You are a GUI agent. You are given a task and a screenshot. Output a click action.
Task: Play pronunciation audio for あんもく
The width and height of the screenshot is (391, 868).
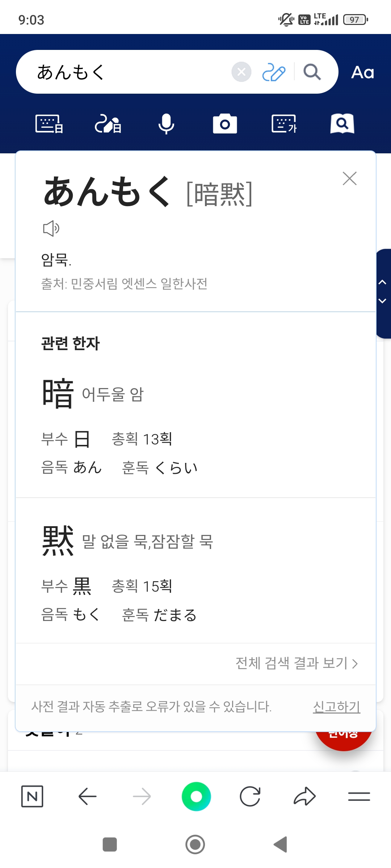pyautogui.click(x=51, y=228)
